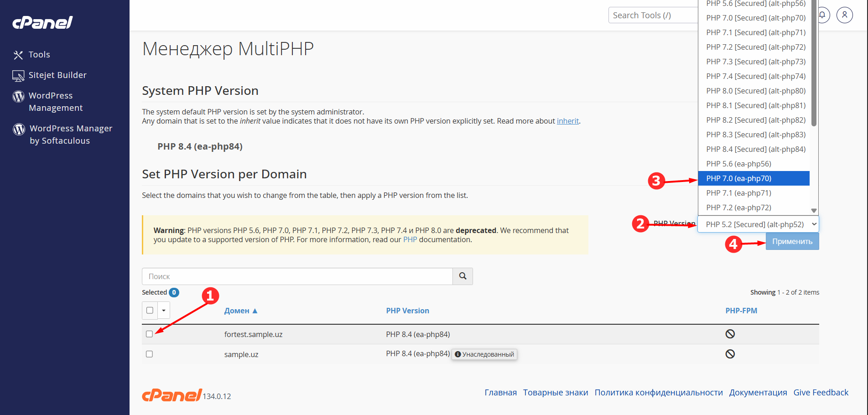This screenshot has height=415, width=868.
Task: Click the magnifier search button
Action: 463,276
